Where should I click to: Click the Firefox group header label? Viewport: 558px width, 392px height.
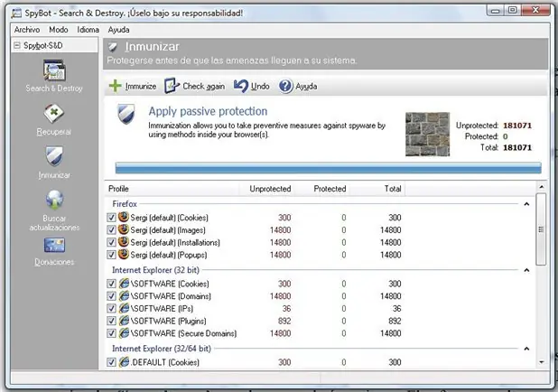125,204
